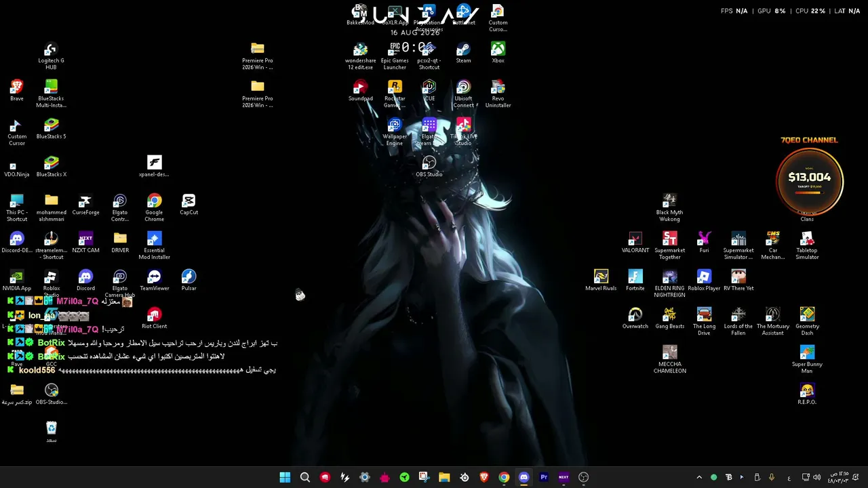Open the Gang Beasts shortcut
The width and height of the screenshot is (868, 488).
click(x=669, y=319)
